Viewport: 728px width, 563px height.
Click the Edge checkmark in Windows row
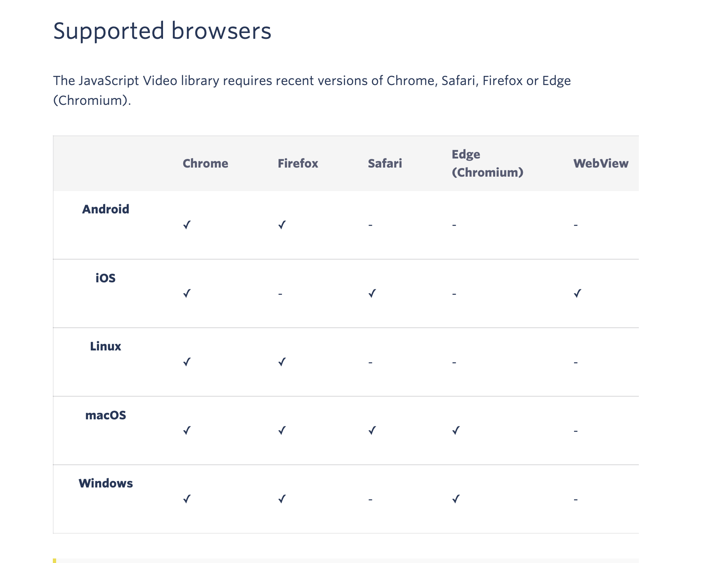(x=456, y=499)
